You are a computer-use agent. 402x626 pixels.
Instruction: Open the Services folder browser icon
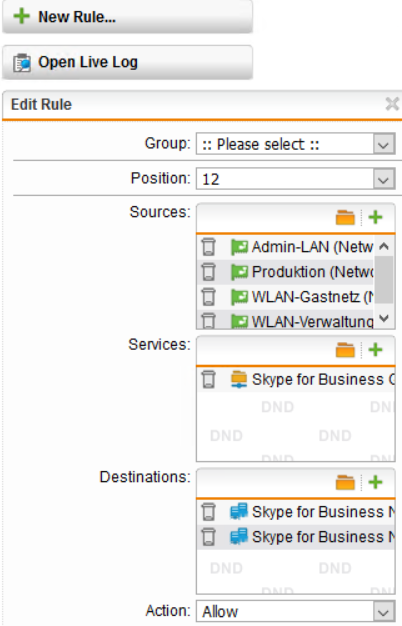345,350
